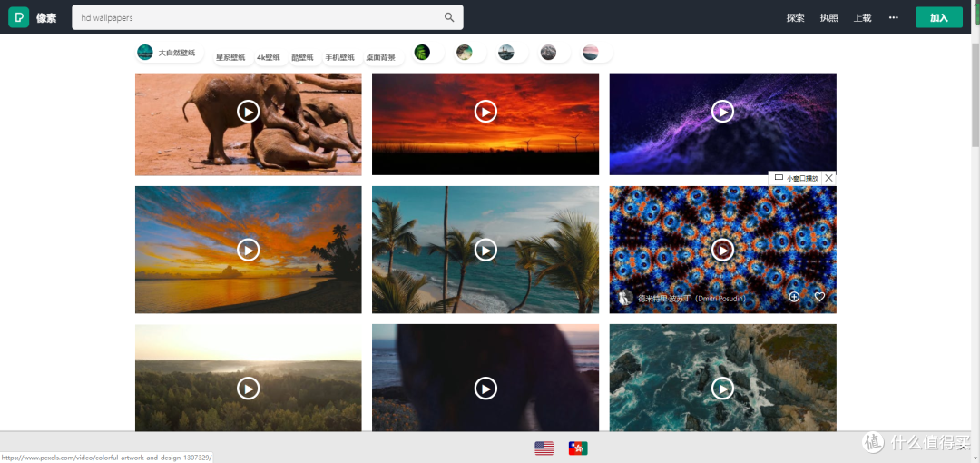The height and width of the screenshot is (463, 980).
Task: Click the Pexels logo icon
Action: pyautogui.click(x=18, y=17)
